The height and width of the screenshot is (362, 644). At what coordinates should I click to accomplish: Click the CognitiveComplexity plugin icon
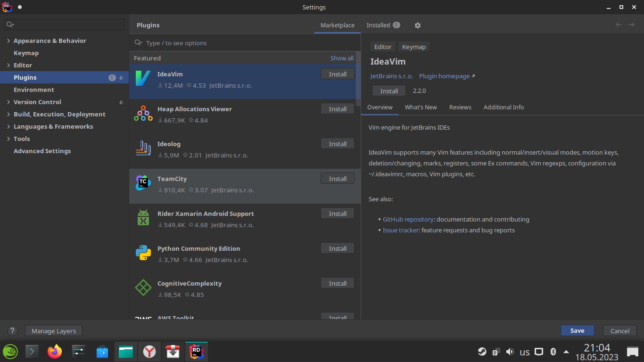(143, 288)
